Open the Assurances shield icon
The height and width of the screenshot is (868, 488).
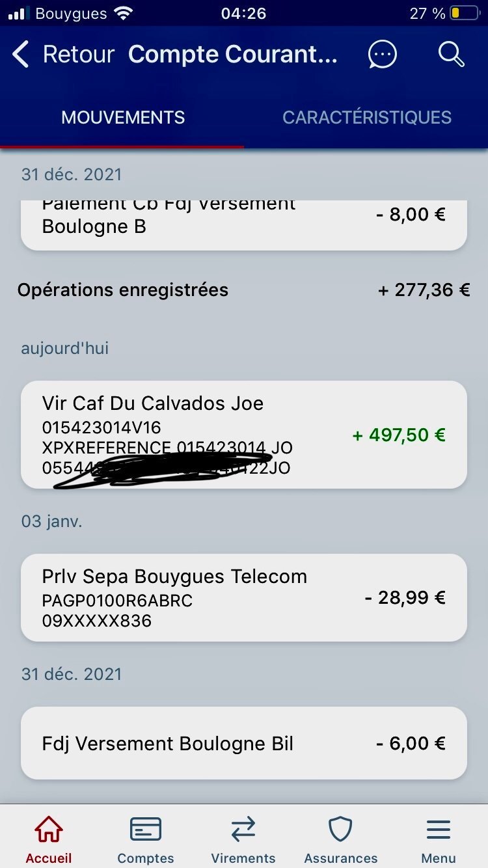[340, 830]
